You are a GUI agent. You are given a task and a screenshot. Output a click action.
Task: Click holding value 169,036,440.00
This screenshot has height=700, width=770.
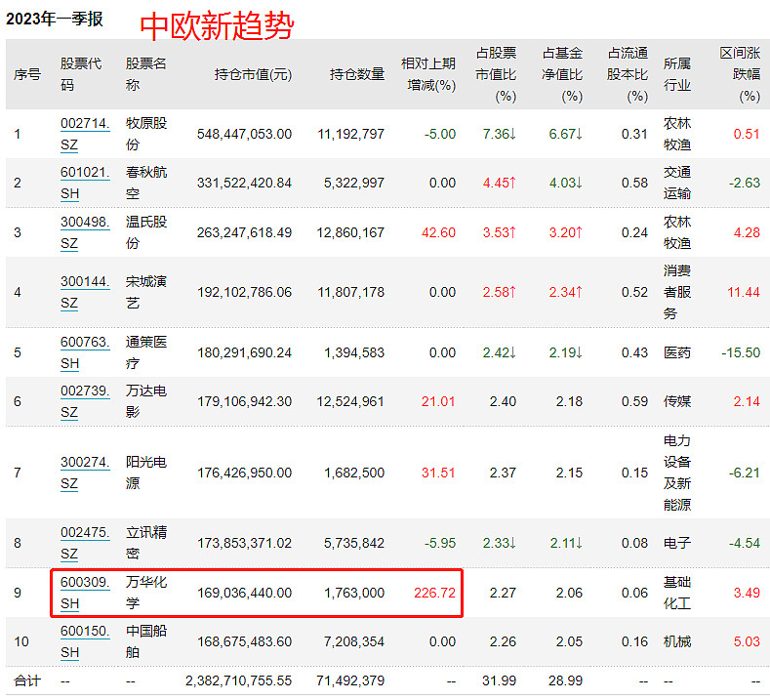[x=245, y=593]
